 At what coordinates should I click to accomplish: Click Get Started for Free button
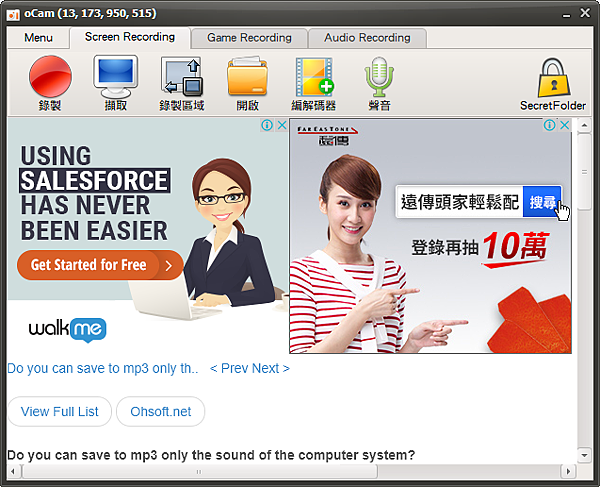point(100,265)
